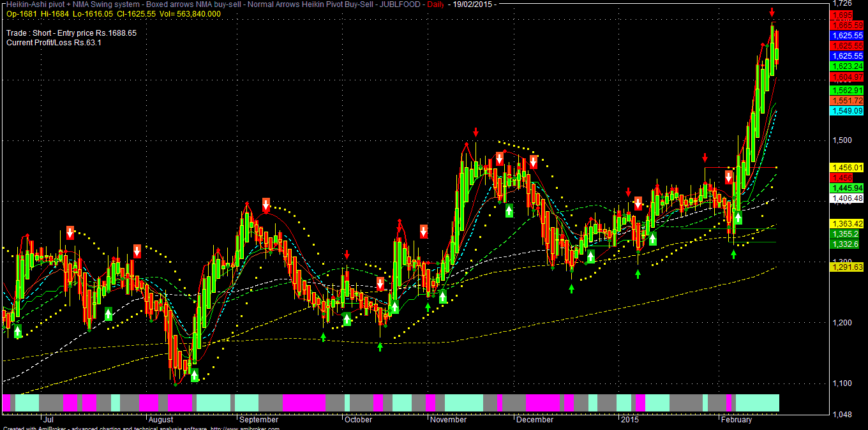This screenshot has width=868, height=430.
Task: Click the red sell arrow above the February peak
Action: [772, 12]
